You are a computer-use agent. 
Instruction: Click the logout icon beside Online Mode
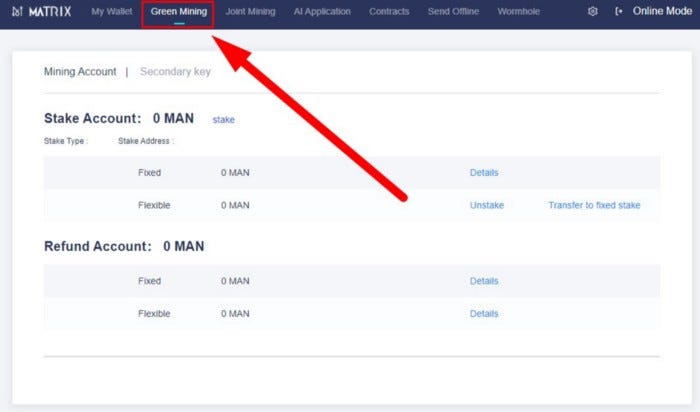tap(618, 12)
